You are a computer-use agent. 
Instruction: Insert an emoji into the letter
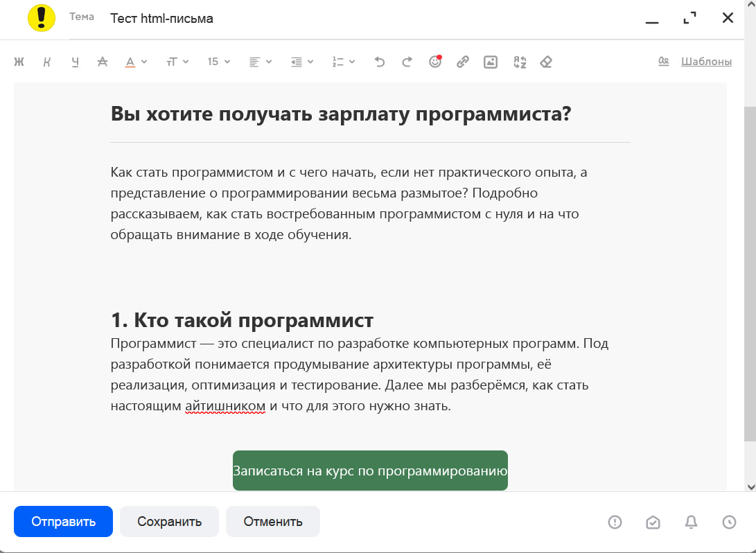pos(434,62)
